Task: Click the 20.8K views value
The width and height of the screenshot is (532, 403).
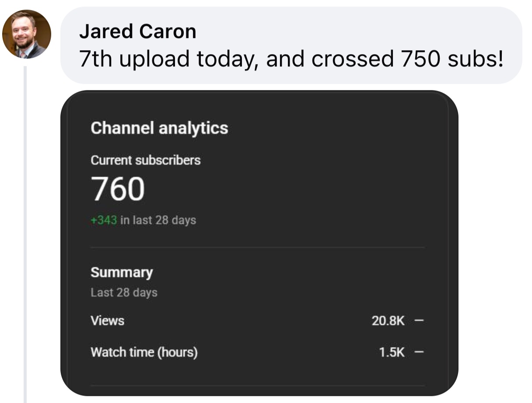Action: pyautogui.click(x=388, y=321)
